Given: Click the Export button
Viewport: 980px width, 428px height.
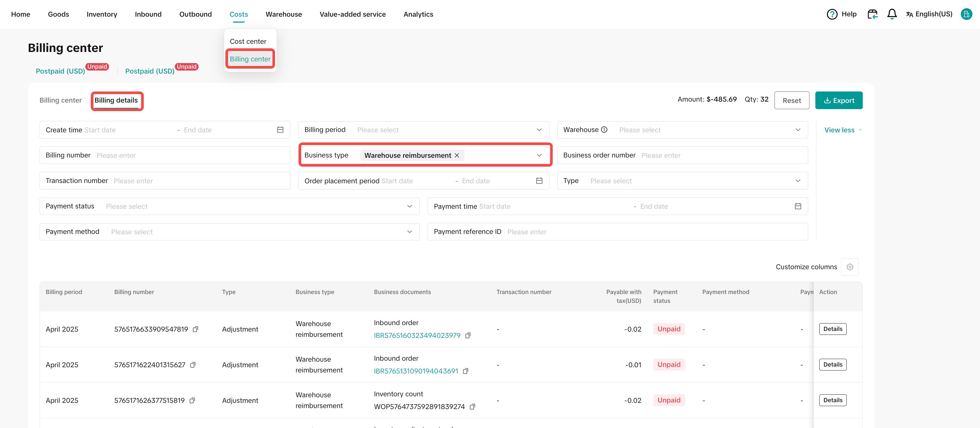Looking at the screenshot, I should (839, 100).
